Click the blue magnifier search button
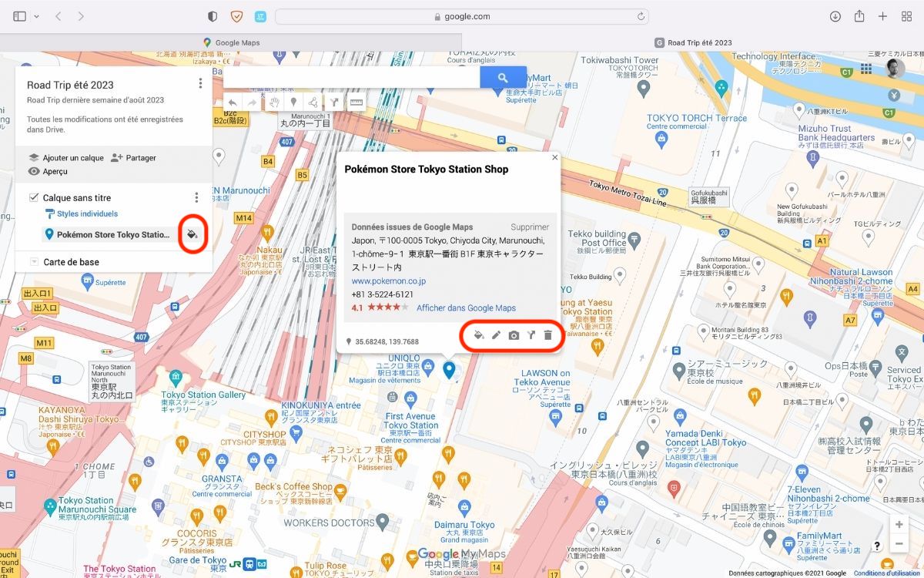924x578 pixels. tap(503, 77)
